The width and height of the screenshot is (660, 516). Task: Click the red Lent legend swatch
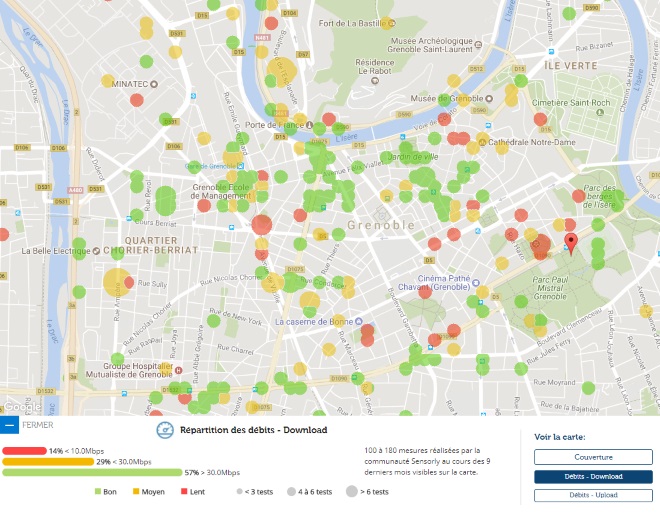(x=184, y=491)
